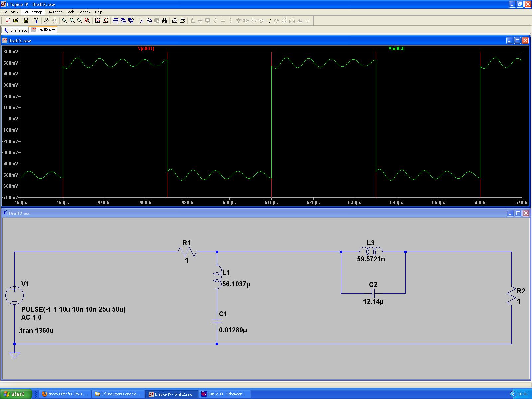Click the Halt hand icon
This screenshot has width=532, height=399.
[x=54, y=21]
